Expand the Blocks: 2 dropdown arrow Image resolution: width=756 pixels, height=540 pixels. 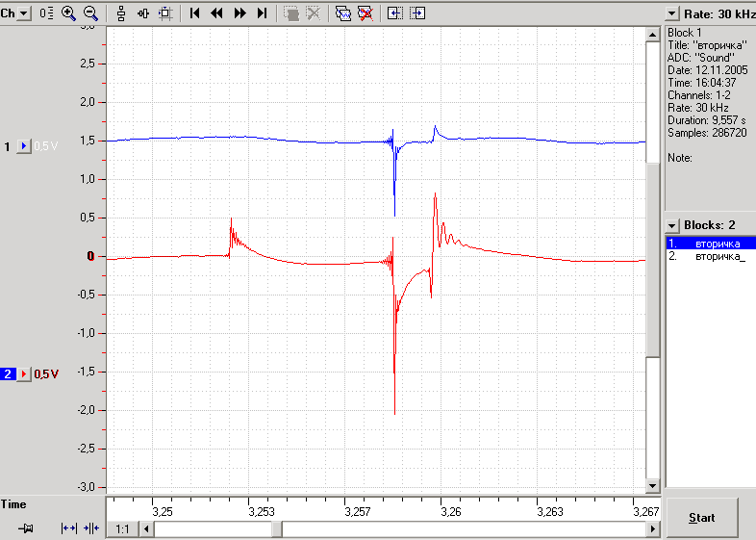click(672, 225)
